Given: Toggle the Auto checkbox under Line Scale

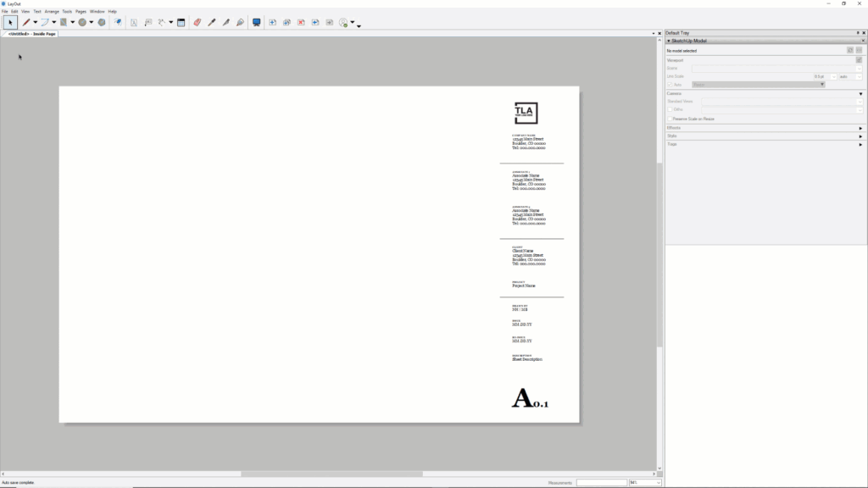Looking at the screenshot, I should click(x=670, y=85).
